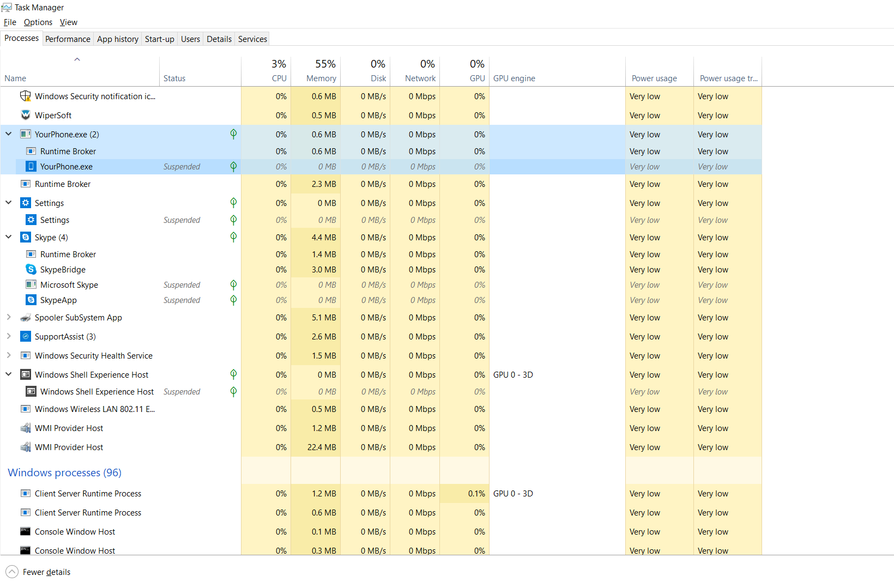Expand the Spooler SubSystem App group
The height and width of the screenshot is (588, 894).
(8, 317)
